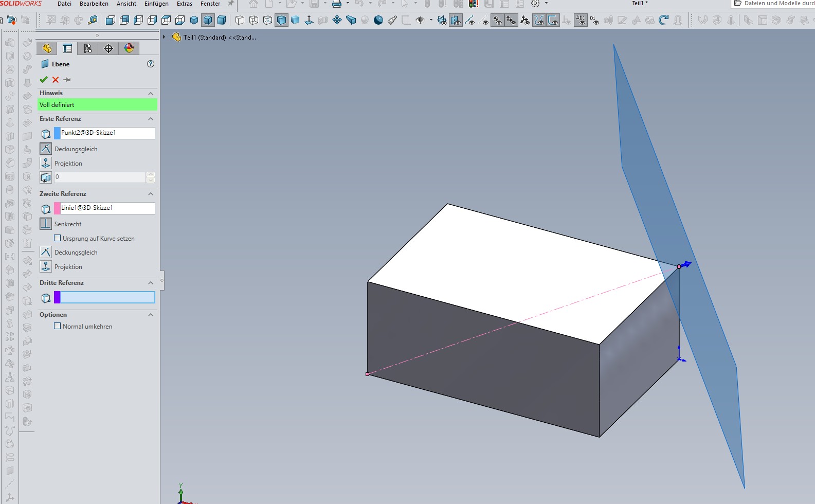Check the 'Normal umkehren' option
Screen dimensions: 815x504
[58, 326]
